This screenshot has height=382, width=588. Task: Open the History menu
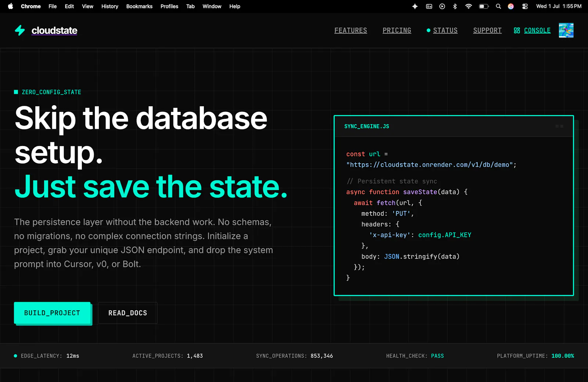click(x=110, y=6)
